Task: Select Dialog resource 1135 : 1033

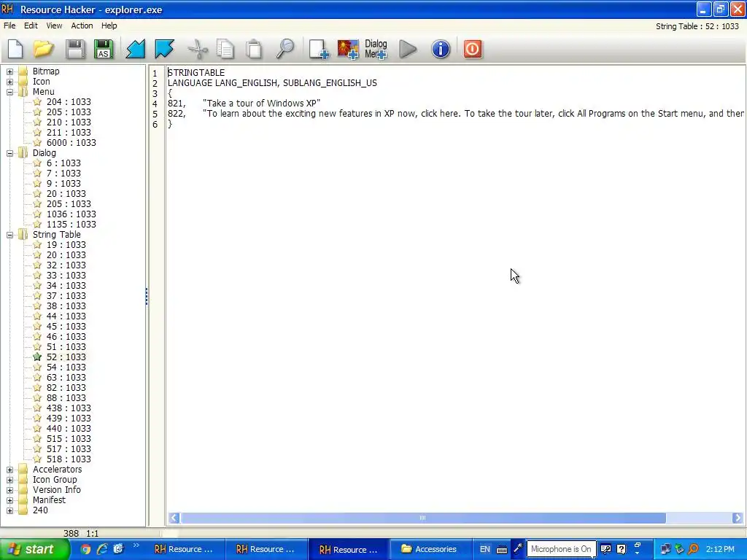Action: click(x=71, y=225)
